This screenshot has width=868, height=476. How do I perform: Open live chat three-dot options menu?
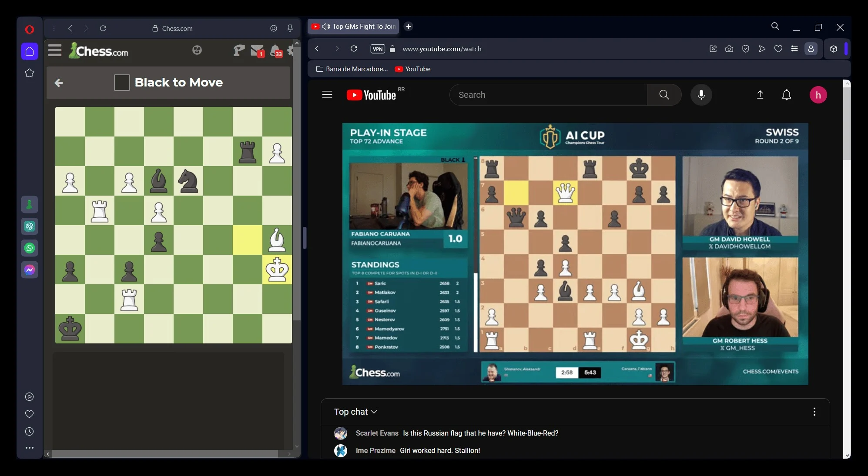(x=814, y=412)
